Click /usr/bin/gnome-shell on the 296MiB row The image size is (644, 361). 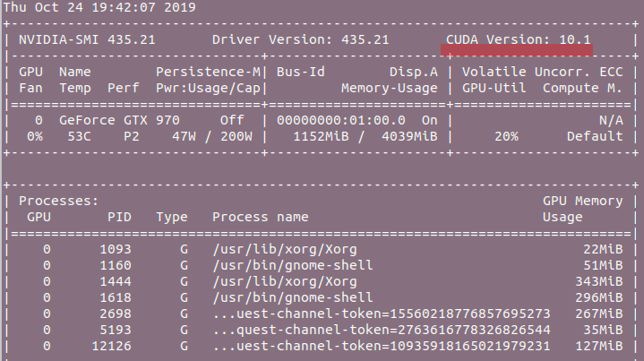pyautogui.click(x=293, y=297)
